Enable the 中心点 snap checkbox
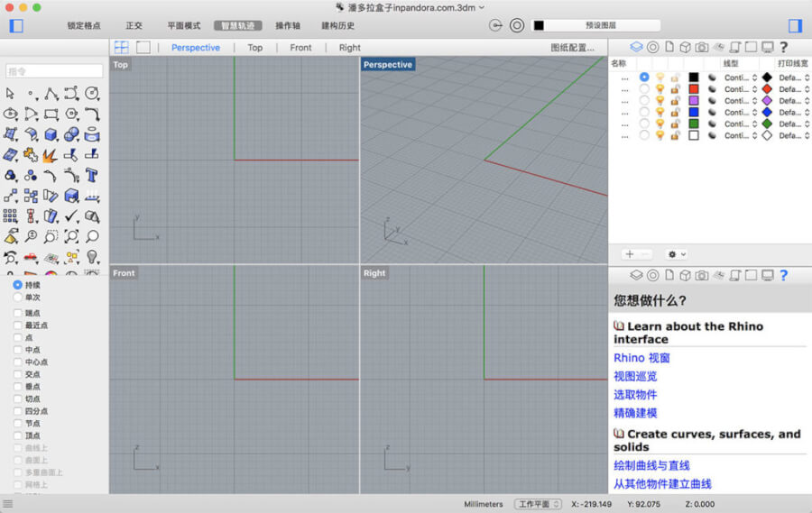Screen dimensions: 812x513 [x=18, y=362]
